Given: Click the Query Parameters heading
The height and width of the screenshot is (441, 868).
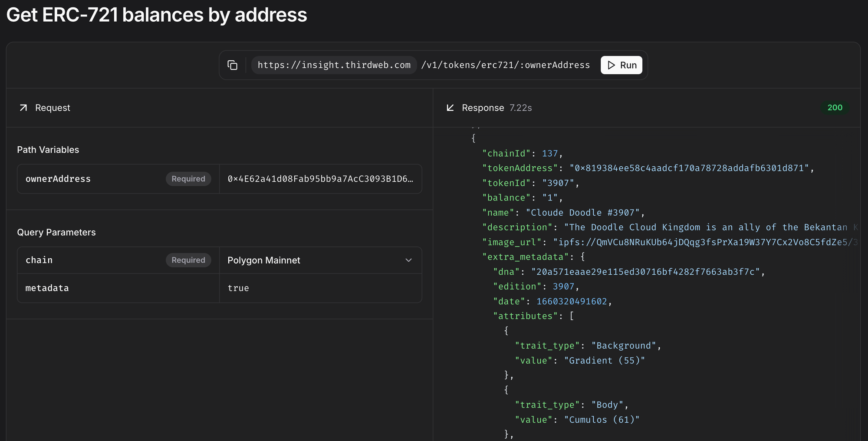Looking at the screenshot, I should point(56,232).
